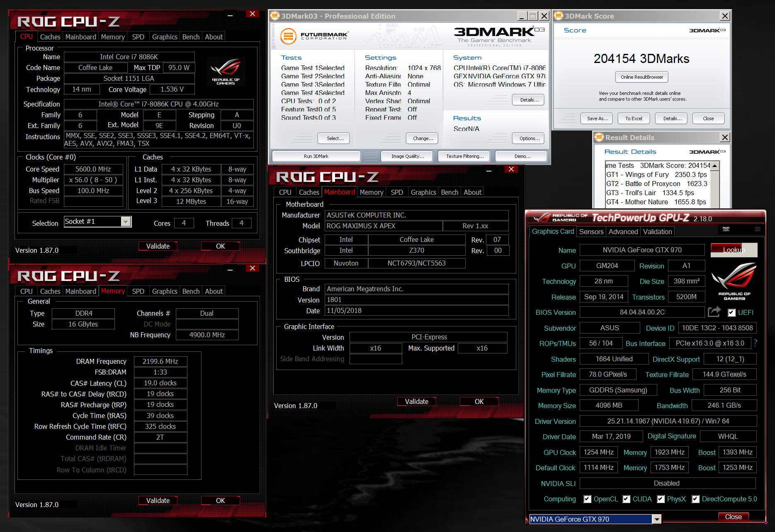Click OK in the CPU-Z Memory window
Screen dimensions: 775x532
[x=220, y=501]
